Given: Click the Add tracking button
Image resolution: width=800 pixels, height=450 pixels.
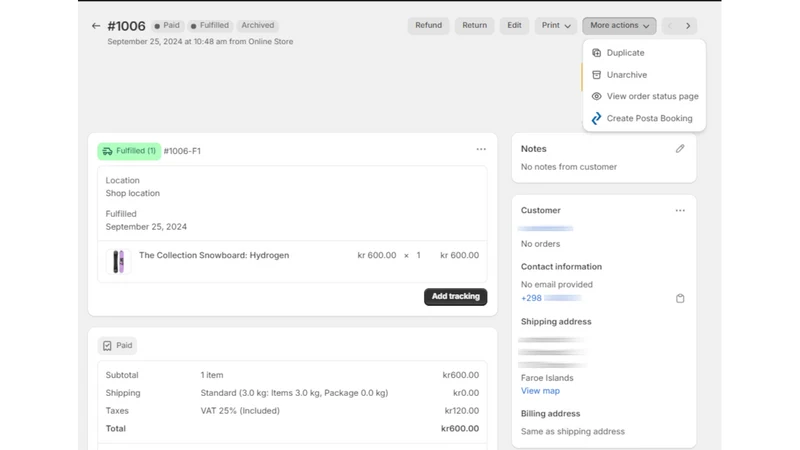Looking at the screenshot, I should click(456, 296).
